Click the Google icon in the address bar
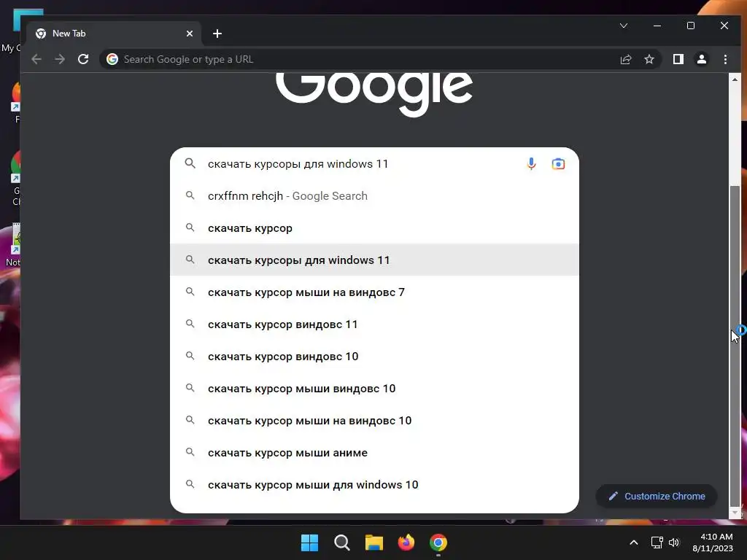The width and height of the screenshot is (747, 560). coord(112,59)
